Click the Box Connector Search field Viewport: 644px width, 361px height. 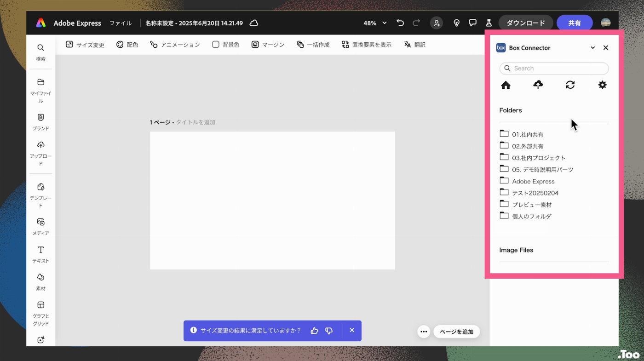[x=554, y=69]
